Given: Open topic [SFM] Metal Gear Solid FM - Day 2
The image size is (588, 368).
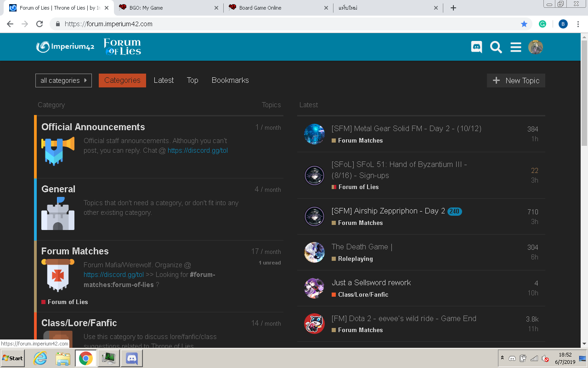Looking at the screenshot, I should pos(407,128).
